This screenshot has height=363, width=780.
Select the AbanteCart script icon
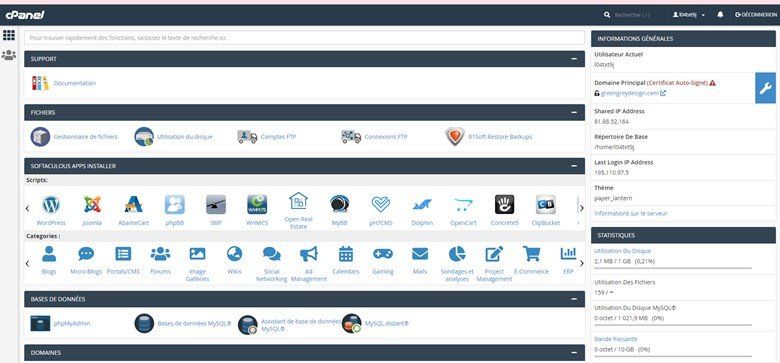133,204
